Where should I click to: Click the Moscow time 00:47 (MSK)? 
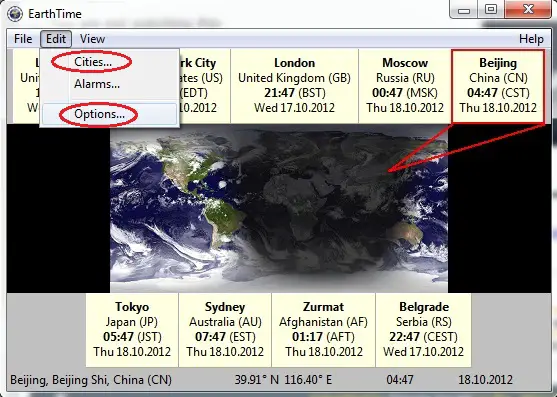(405, 93)
